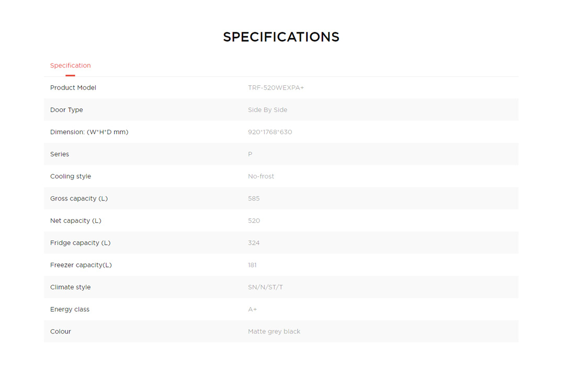Select the No-frost value text
This screenshot has height=392, width=565.
(261, 176)
